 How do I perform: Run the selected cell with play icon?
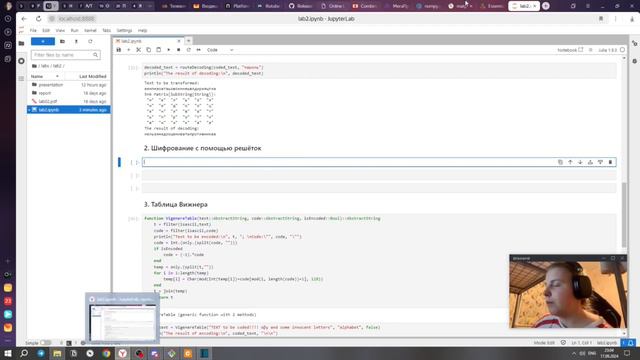[169, 50]
